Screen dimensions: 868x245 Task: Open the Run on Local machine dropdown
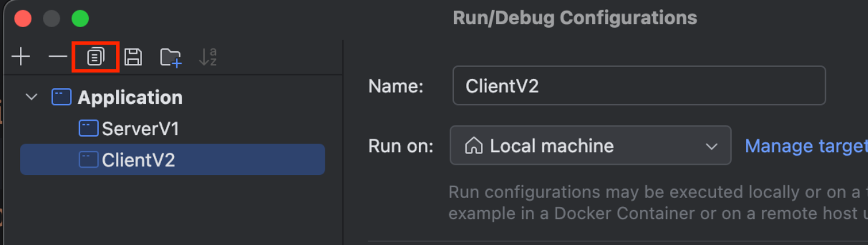(x=590, y=145)
